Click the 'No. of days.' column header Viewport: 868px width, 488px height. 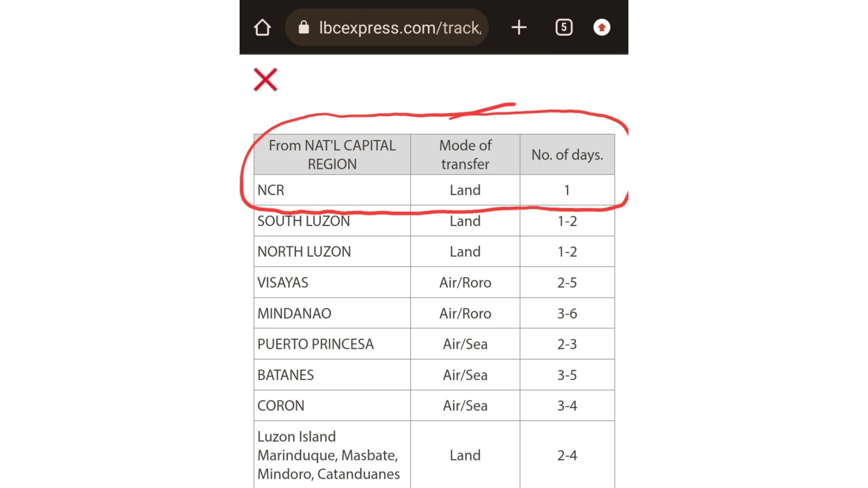click(x=567, y=155)
